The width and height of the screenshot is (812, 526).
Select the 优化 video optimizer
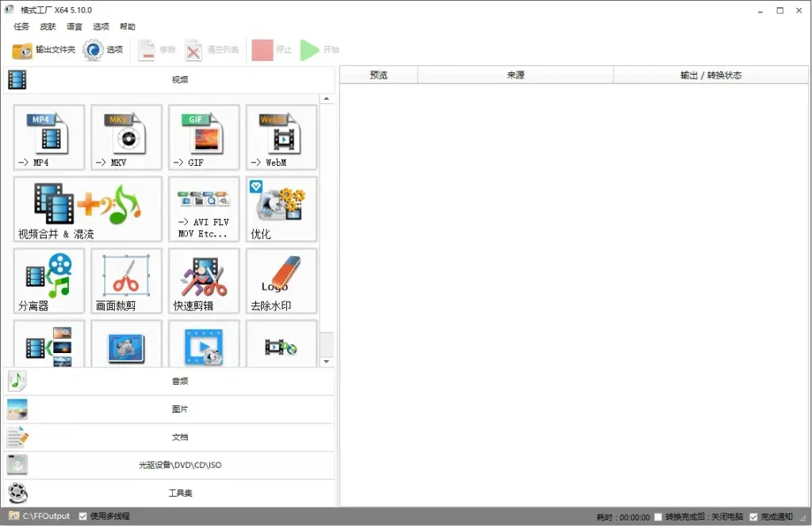tap(282, 209)
